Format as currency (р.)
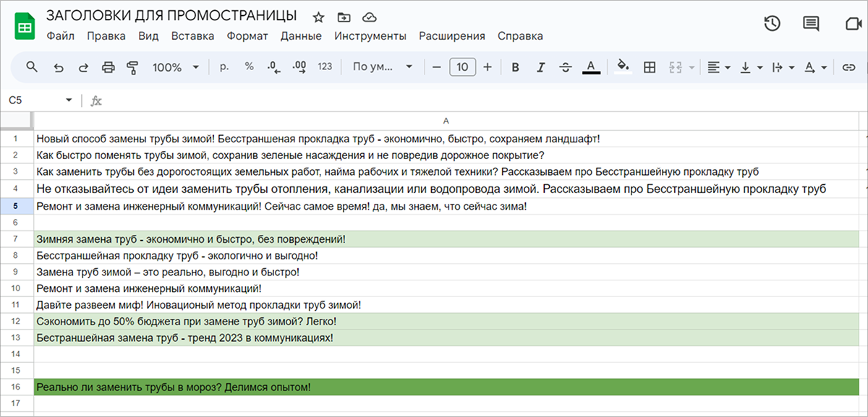 click(224, 67)
